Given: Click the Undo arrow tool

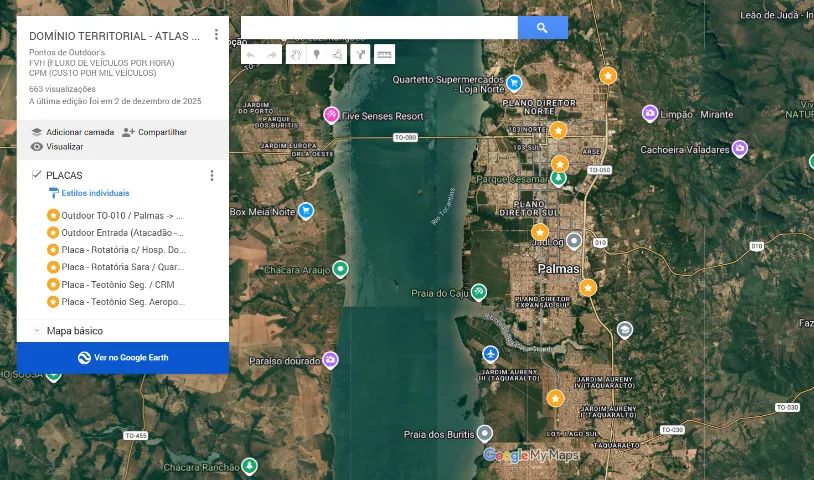Looking at the screenshot, I should click(251, 54).
